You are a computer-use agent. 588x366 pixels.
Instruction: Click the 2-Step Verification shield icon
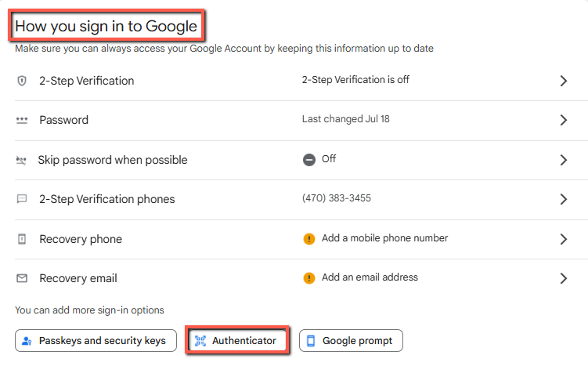[x=22, y=81]
